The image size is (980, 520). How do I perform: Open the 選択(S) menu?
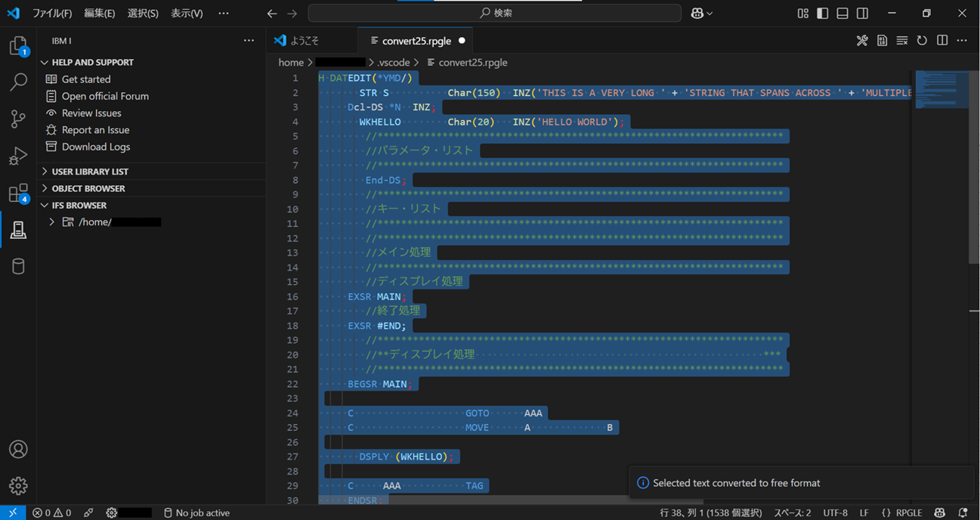click(x=143, y=14)
